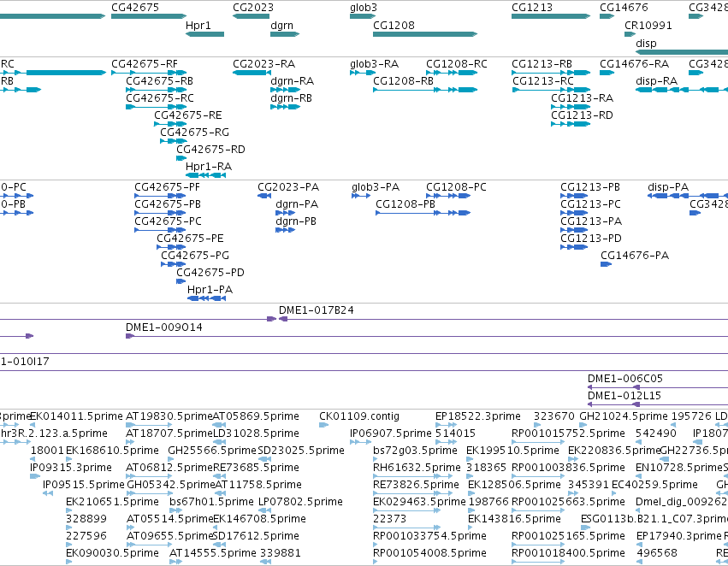Select protein CG14676-PA
The height and width of the screenshot is (566, 728).
[635, 256]
